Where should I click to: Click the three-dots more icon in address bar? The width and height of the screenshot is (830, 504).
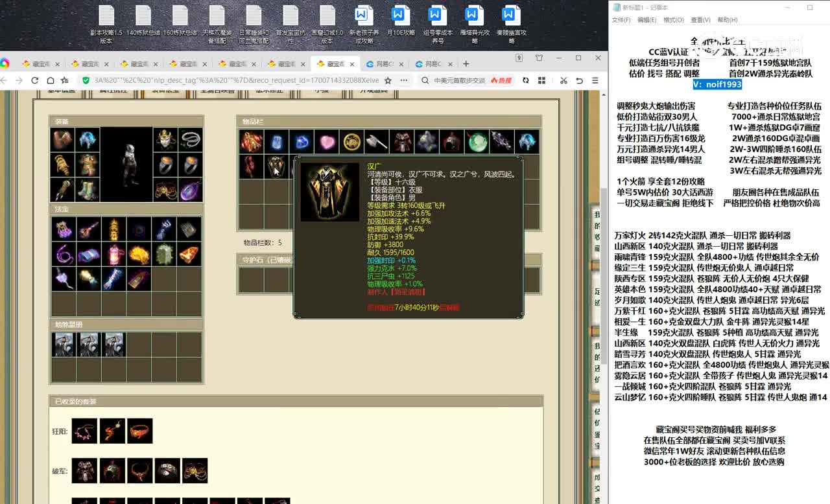click(x=404, y=80)
